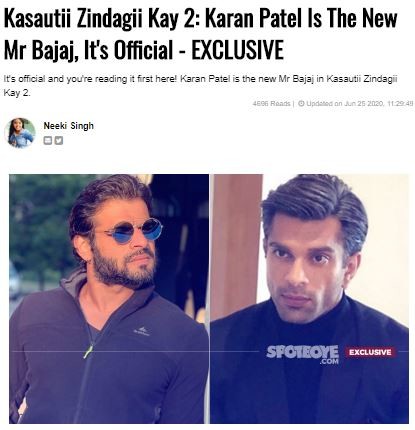The width and height of the screenshot is (415, 430).
Task: Click the green zipper pull on hoodie
Action: pos(88,352)
